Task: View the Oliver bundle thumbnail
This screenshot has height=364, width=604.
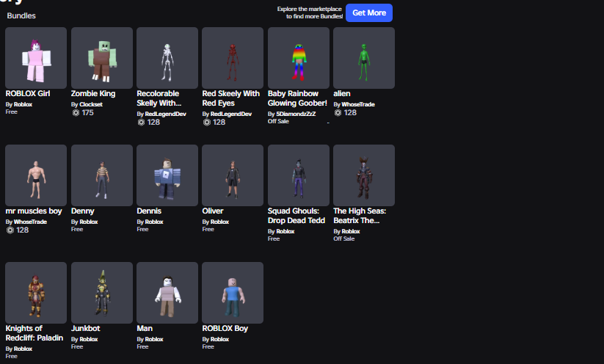Action: click(x=233, y=175)
